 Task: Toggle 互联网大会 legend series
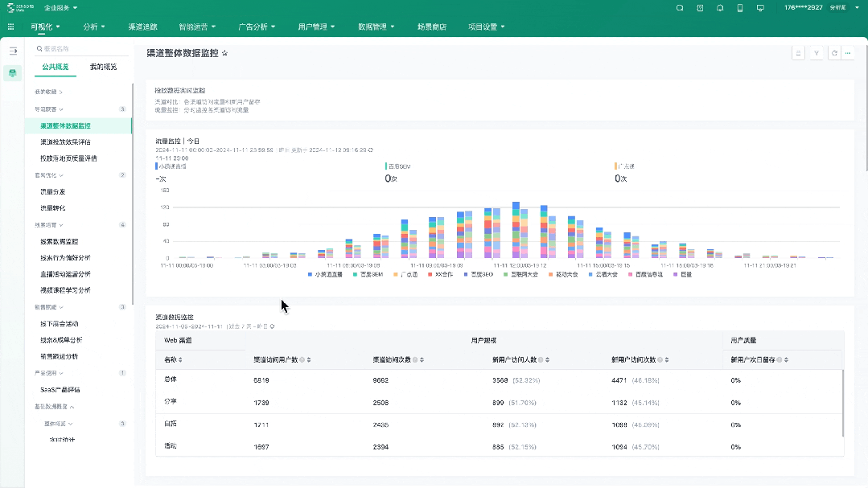[x=520, y=274]
